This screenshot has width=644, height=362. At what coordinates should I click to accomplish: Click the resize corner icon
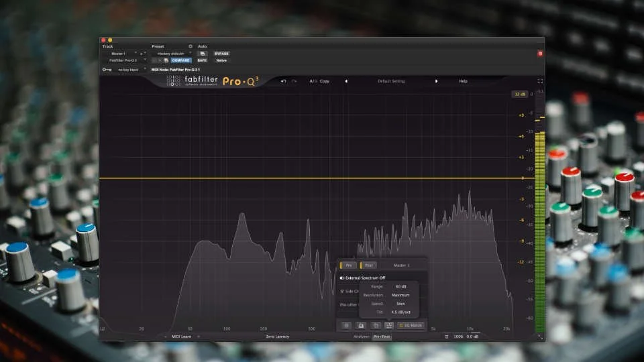pos(540,337)
